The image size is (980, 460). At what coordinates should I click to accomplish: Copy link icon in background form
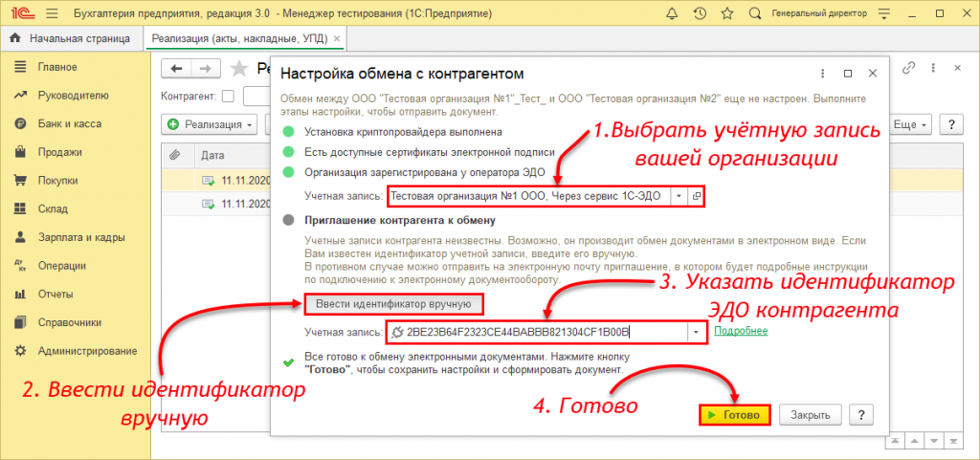tap(909, 68)
